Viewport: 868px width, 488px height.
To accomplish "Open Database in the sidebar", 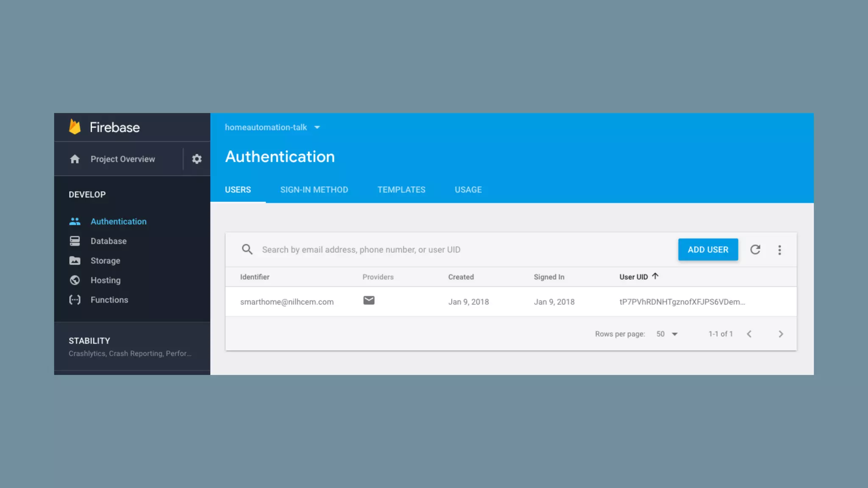I will pos(108,241).
